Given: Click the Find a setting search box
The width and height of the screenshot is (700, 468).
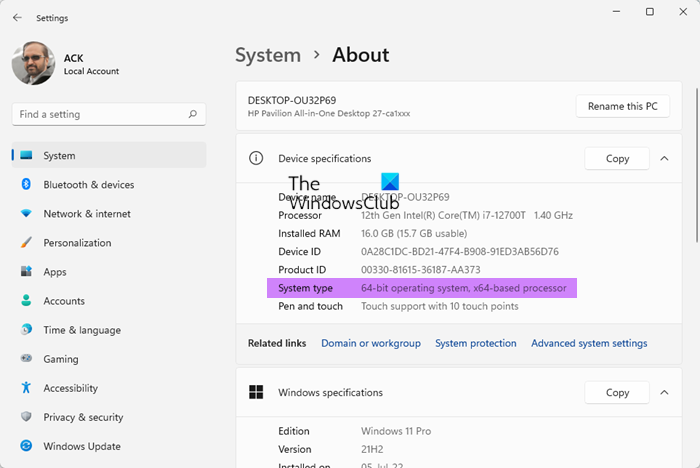Looking at the screenshot, I should (100, 115).
